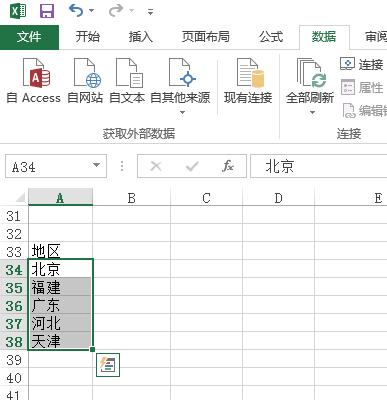Switch to the 公式 tab
Image resolution: width=387 pixels, height=400 pixels.
point(271,37)
